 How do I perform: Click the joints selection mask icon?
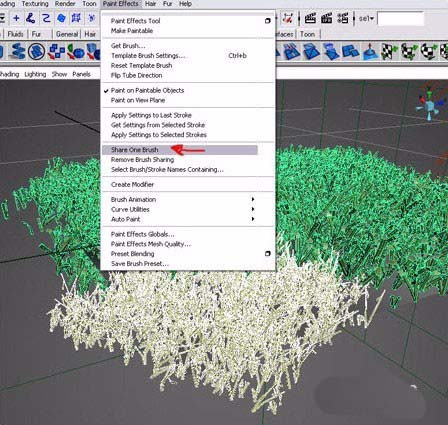pyautogui.click(x=31, y=18)
